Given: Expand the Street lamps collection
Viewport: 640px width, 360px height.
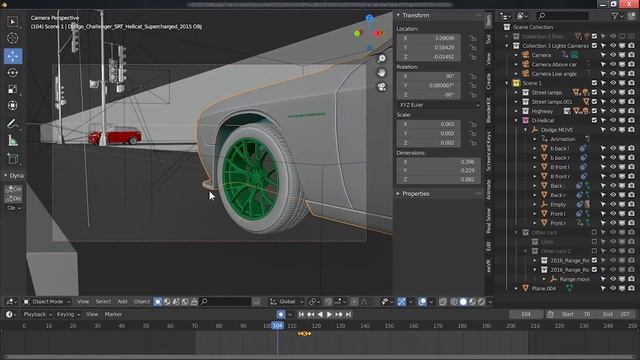Looking at the screenshot, I should pyautogui.click(x=516, y=93).
